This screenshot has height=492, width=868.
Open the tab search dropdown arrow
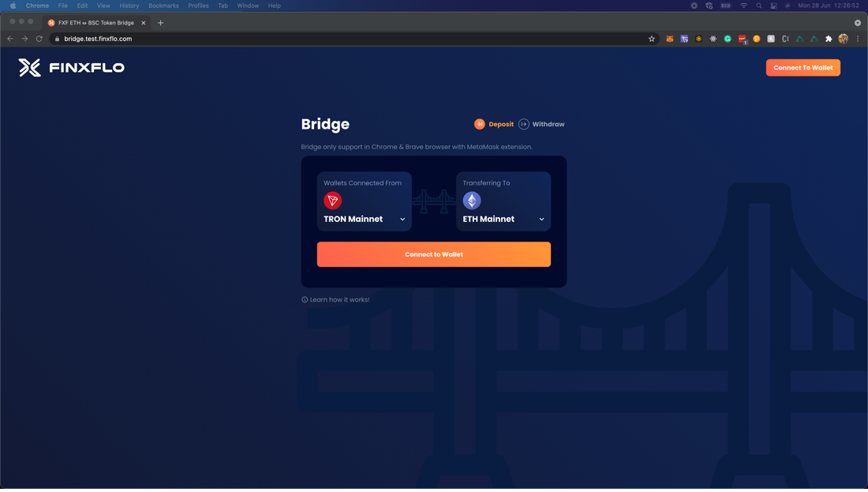click(858, 23)
